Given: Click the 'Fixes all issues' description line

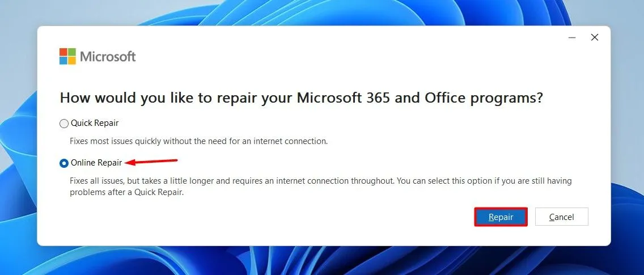Looking at the screenshot, I should pos(320,181).
